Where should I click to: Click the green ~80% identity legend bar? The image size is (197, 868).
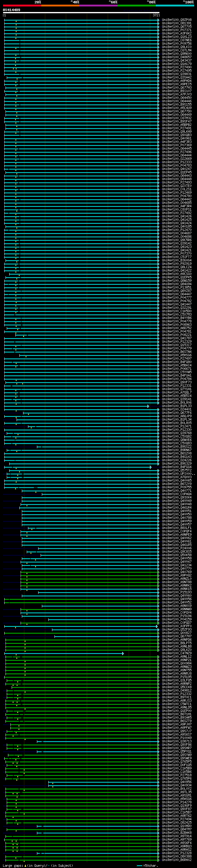pyautogui.click(x=137, y=6)
